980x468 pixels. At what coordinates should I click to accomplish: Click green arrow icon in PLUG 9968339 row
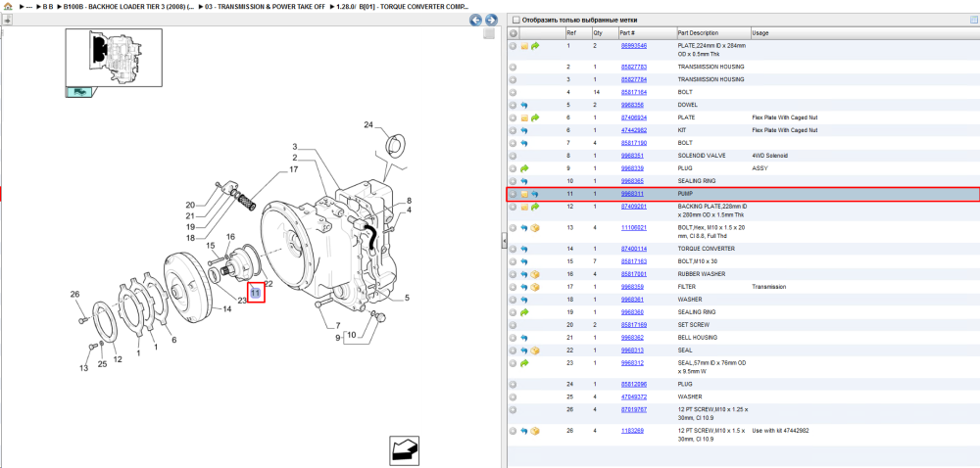point(524,168)
